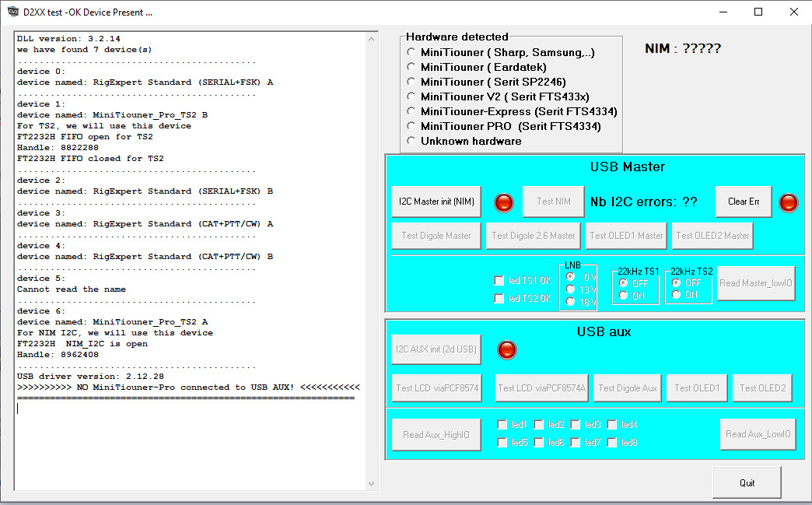Click the red LED beside I2C Master init
812x505 pixels.
click(x=504, y=202)
